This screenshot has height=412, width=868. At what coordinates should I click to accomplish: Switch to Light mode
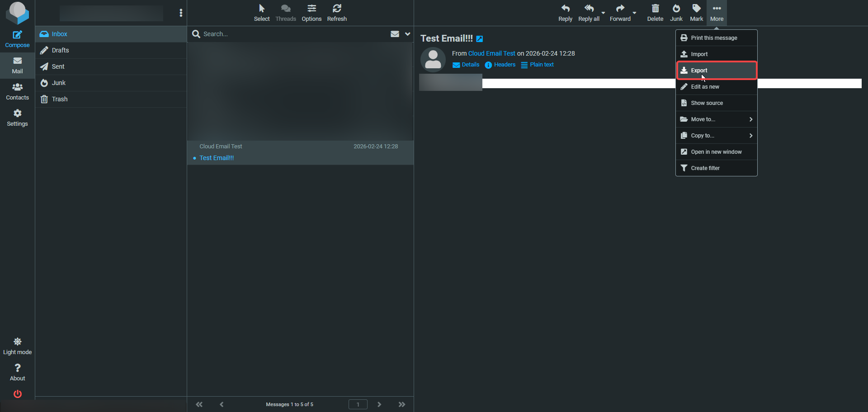[x=17, y=346]
